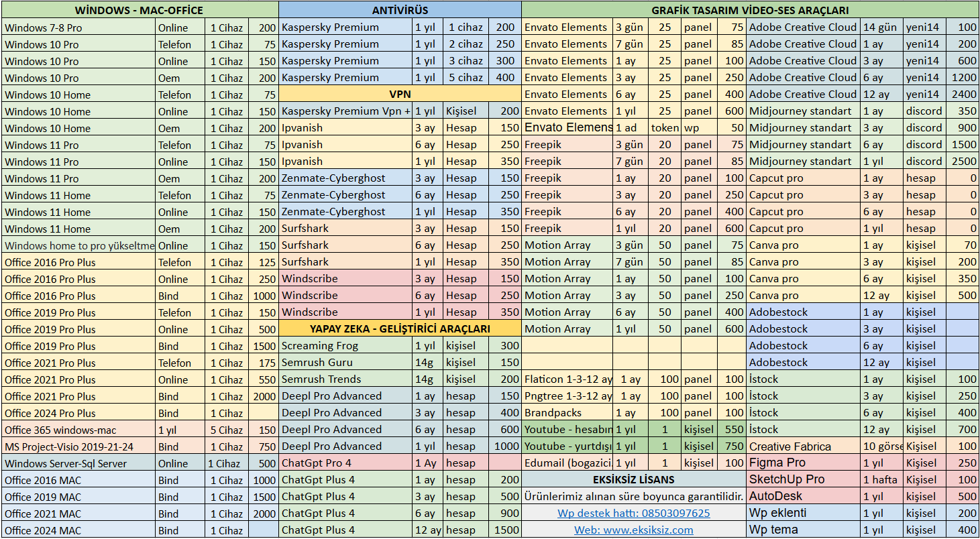The image size is (980, 539).
Task: Click price 1200 for Adobe Creative Cloud
Action: 963,78
